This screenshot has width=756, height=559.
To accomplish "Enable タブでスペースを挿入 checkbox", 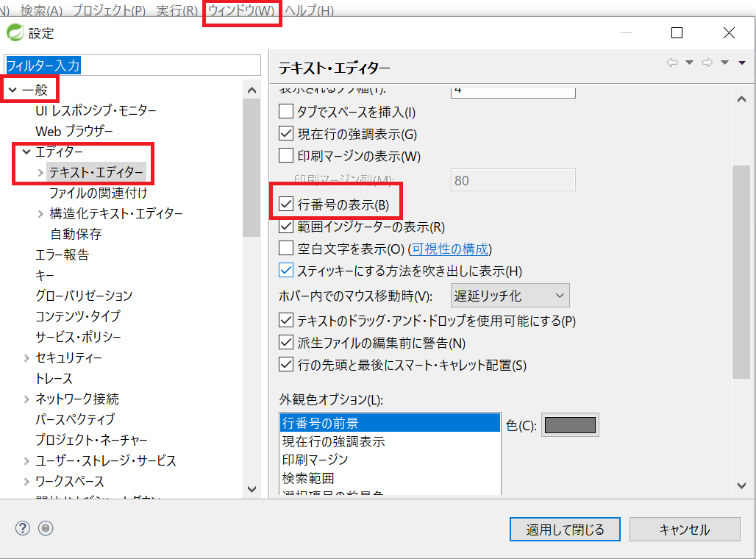I will point(286,113).
